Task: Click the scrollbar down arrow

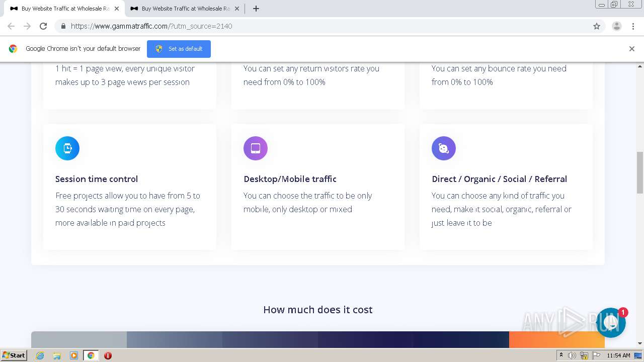Action: pos(640,343)
